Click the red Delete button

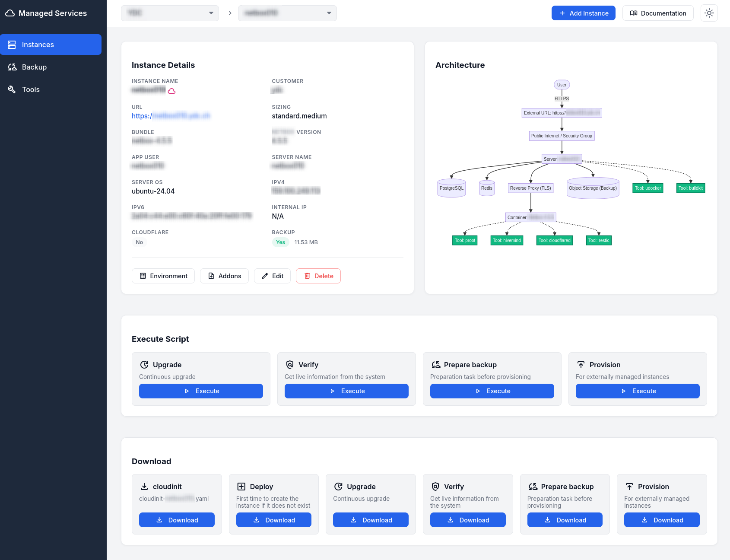[318, 276]
